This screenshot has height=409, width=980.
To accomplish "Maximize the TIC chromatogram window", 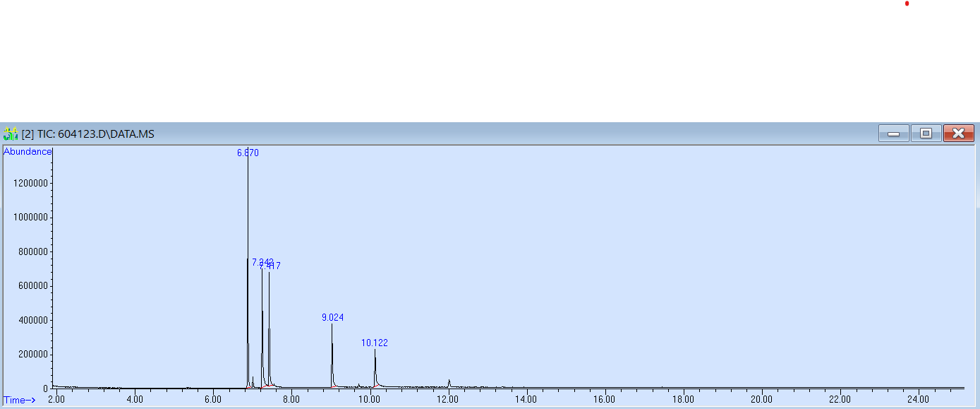I will (926, 134).
